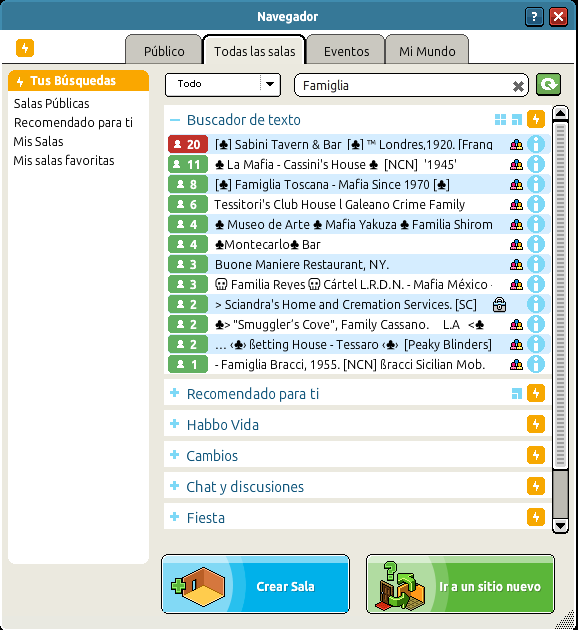Image resolution: width=578 pixels, height=630 pixels.
Task: Expand the Fiesta section
Action: [174, 516]
